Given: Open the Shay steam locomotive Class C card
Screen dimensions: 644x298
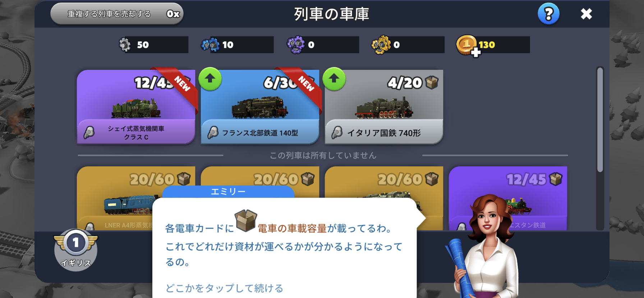Looking at the screenshot, I should coord(136,107).
